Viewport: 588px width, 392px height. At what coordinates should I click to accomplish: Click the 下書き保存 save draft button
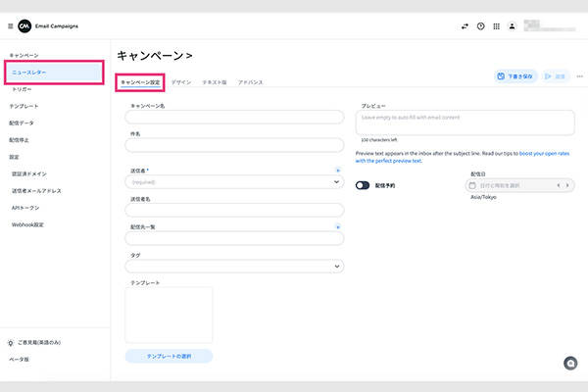[x=515, y=75]
